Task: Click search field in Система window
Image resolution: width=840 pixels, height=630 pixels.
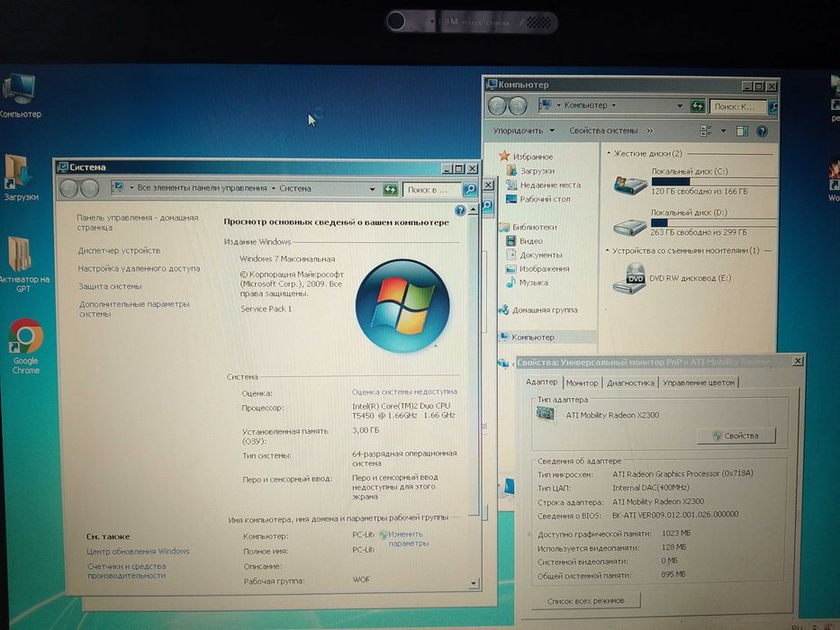Action: click(432, 190)
